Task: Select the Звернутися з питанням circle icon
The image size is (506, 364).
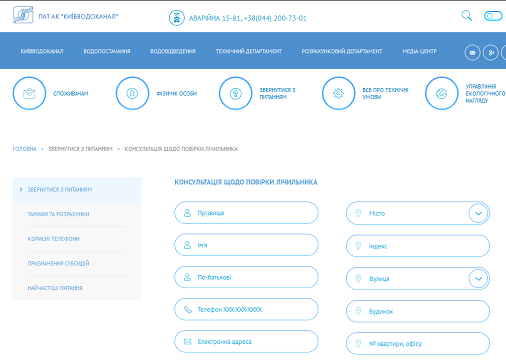Action: pos(235,93)
